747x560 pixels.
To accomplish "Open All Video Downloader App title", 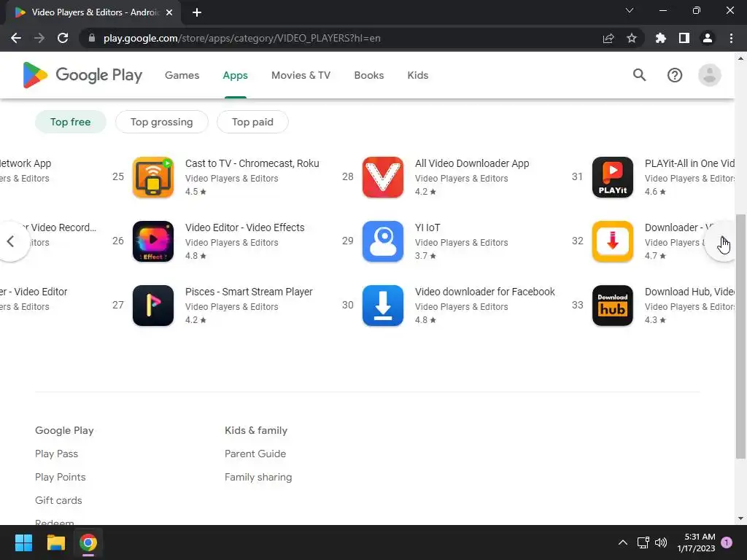I will 472,163.
